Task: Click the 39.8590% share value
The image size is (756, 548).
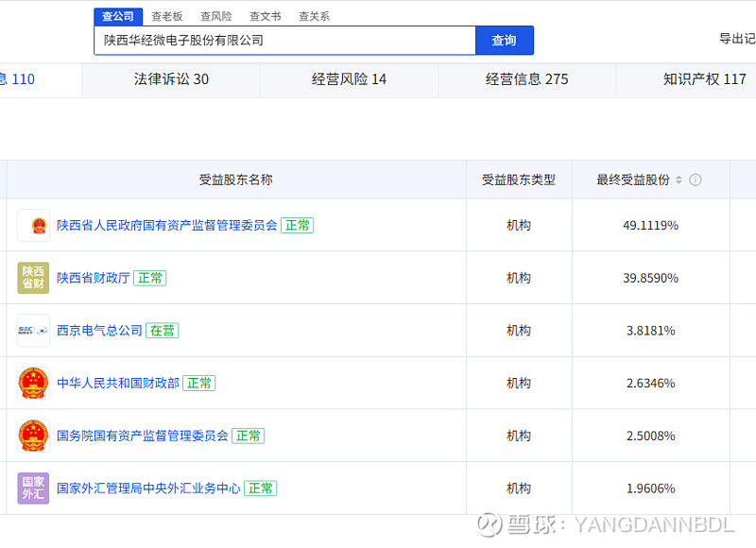Action: click(x=650, y=278)
